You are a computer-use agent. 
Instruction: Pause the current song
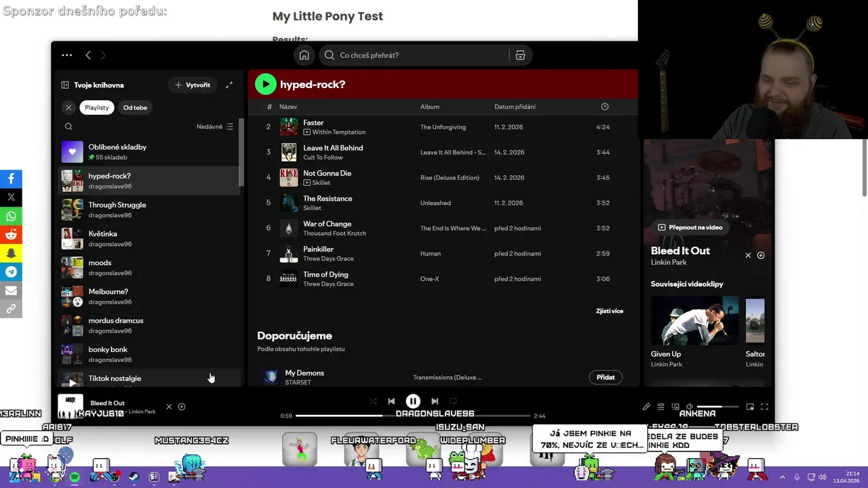pos(413,401)
